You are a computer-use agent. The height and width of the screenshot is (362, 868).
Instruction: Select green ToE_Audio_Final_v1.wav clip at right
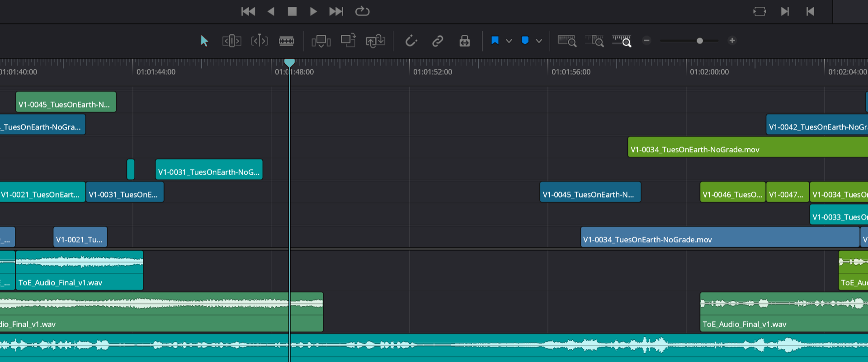pyautogui.click(x=784, y=312)
